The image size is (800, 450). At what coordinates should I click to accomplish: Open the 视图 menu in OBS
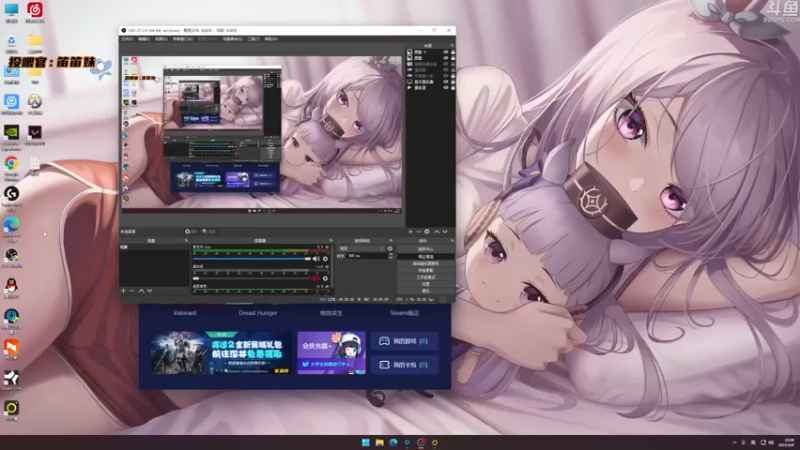tap(161, 39)
